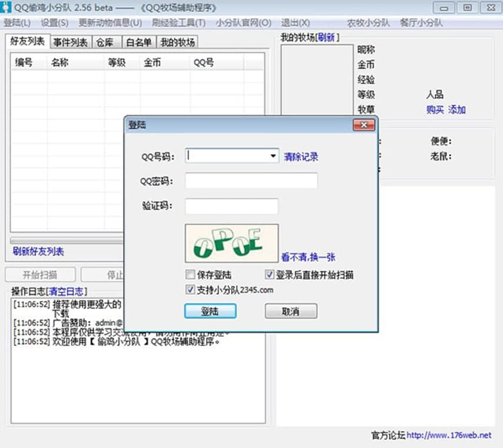The width and height of the screenshot is (503, 448).
Task: Open the 登陆(L) menu
Action: click(x=17, y=23)
